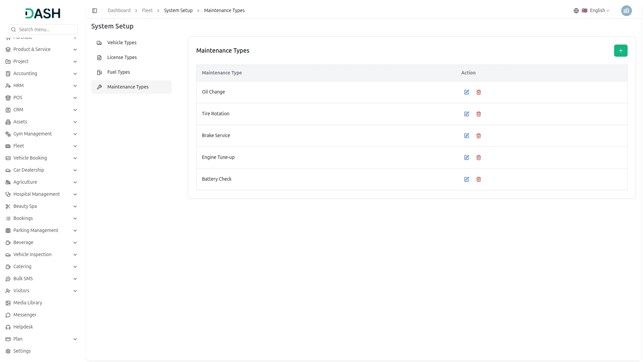Expand the Hospital Management menu

pos(42,194)
